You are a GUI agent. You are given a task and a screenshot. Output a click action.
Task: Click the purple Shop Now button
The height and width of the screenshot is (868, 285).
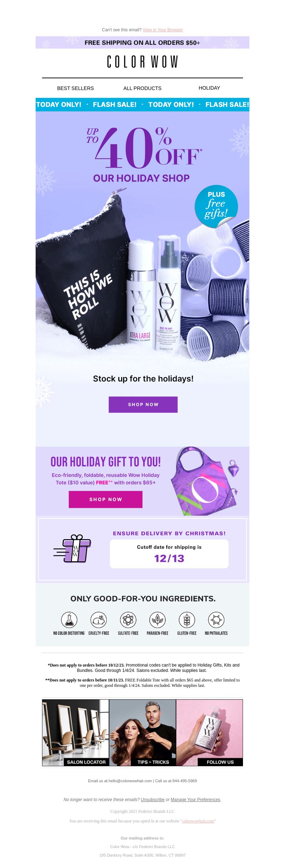pyautogui.click(x=143, y=404)
